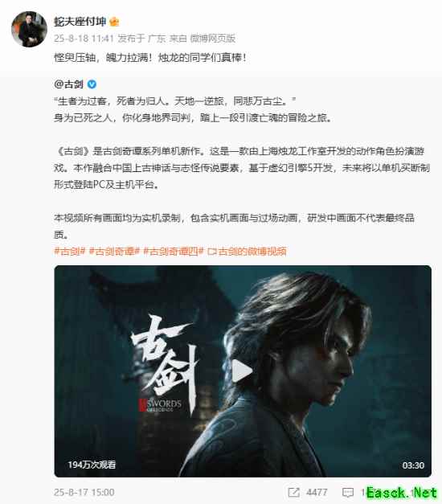Open the #古剑奇谭四# hashtag

(174, 252)
